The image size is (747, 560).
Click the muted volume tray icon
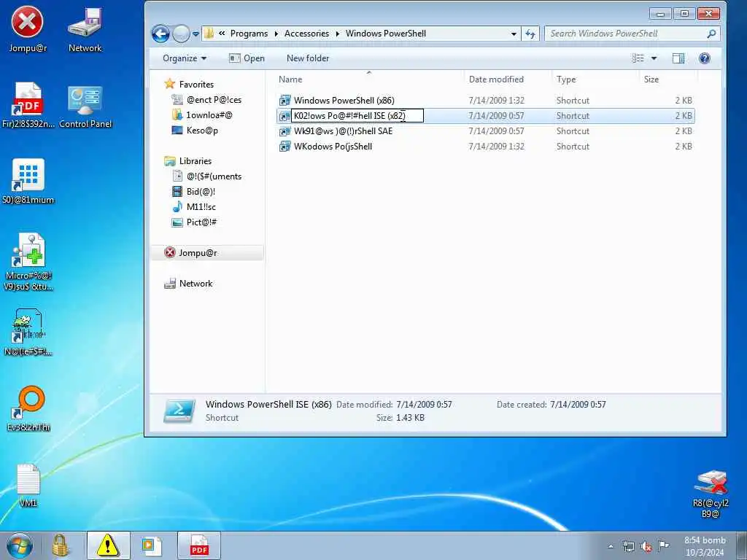coord(646,546)
